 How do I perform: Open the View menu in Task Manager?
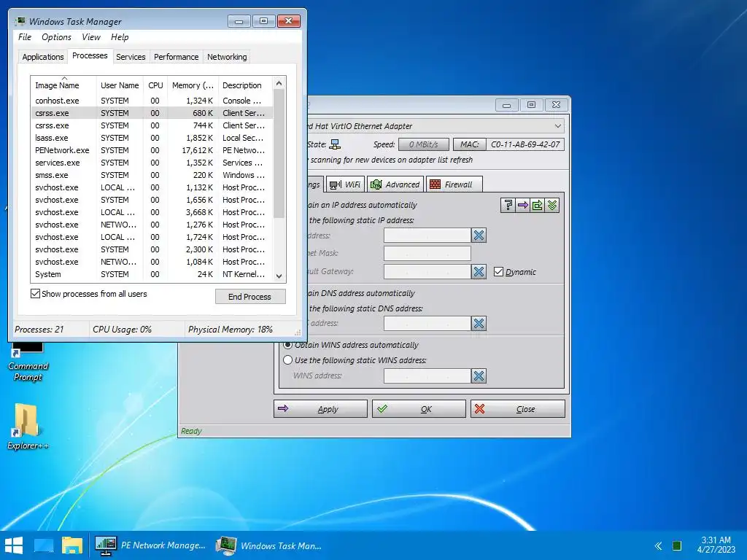(x=91, y=37)
